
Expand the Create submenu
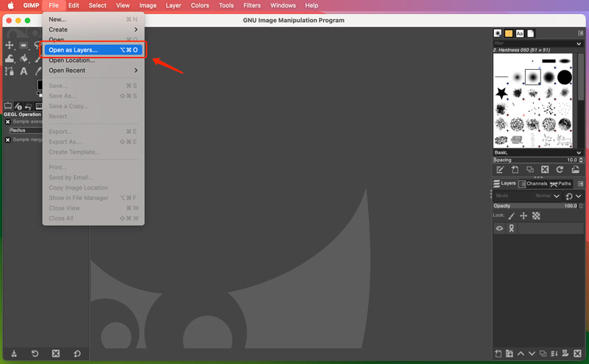[94, 29]
